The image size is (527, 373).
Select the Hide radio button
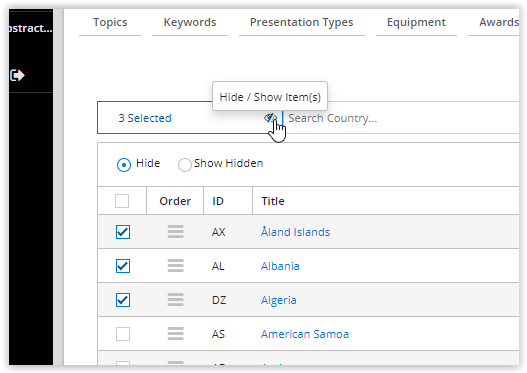[124, 165]
